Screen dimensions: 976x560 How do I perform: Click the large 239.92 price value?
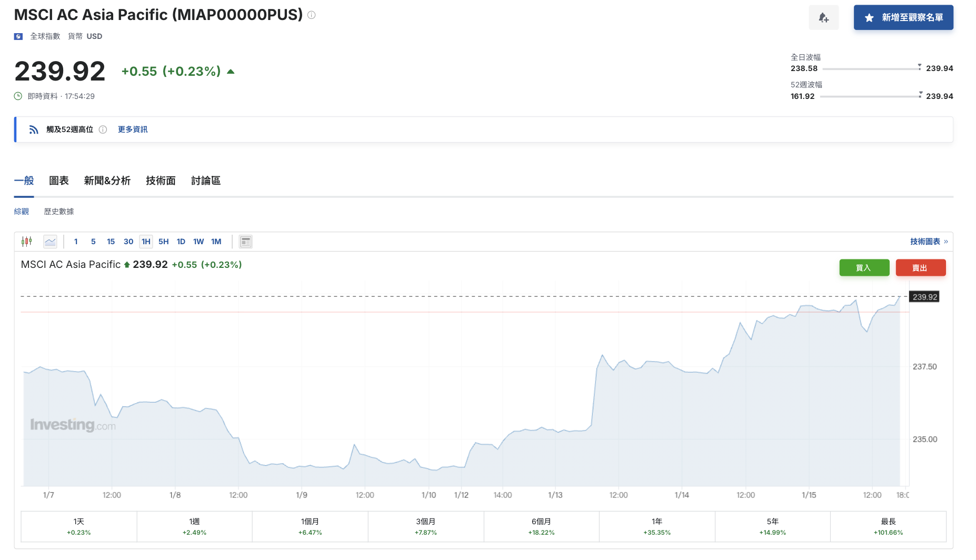point(60,71)
